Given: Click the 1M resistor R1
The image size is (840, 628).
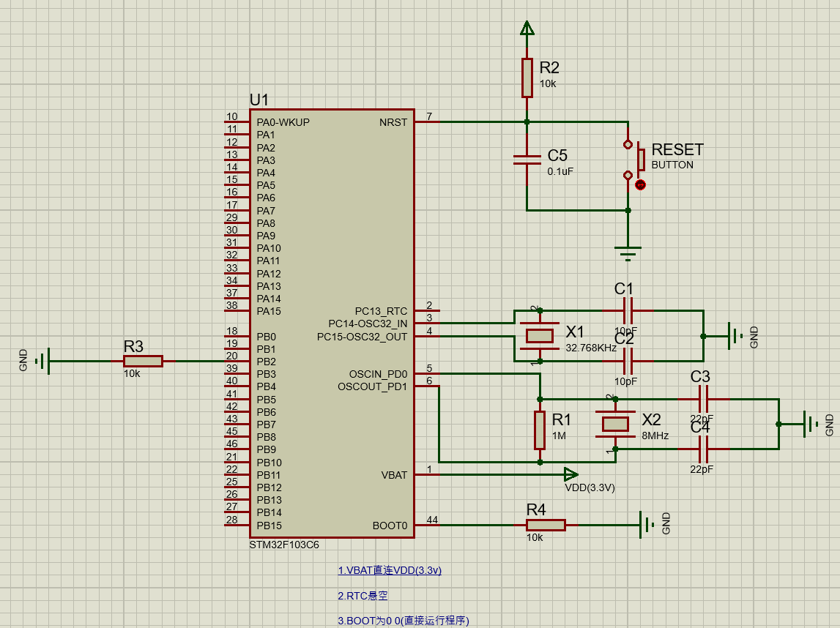Looking at the screenshot, I should (x=540, y=428).
